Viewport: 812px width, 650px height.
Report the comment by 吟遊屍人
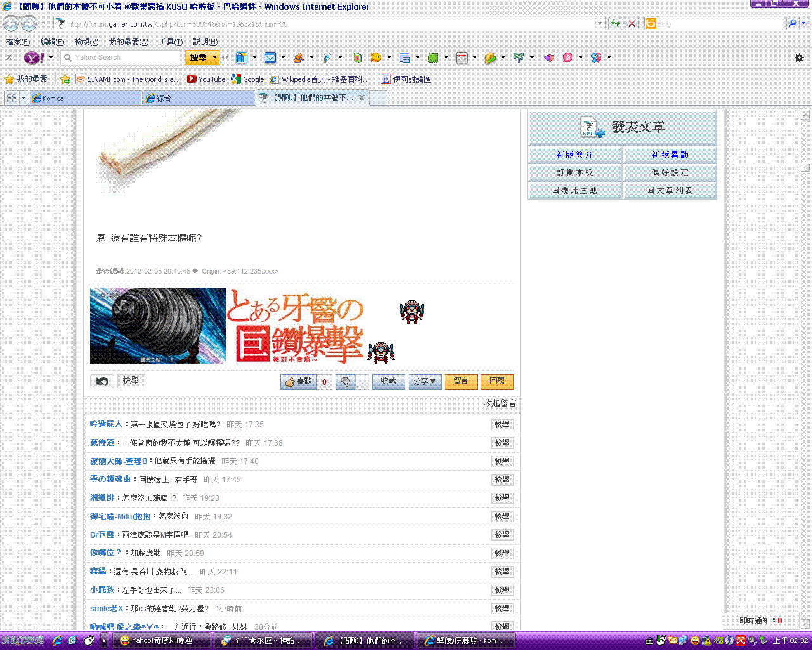502,425
